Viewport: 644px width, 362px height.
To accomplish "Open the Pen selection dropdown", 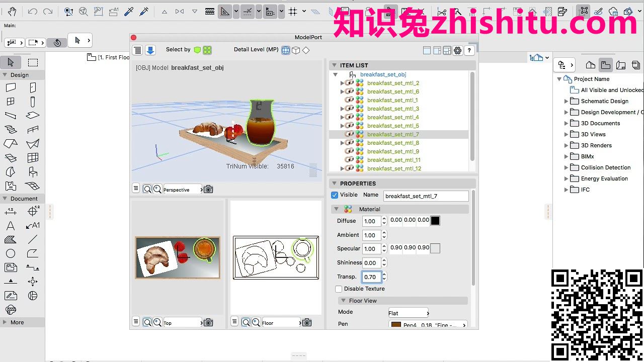I will click(x=428, y=325).
